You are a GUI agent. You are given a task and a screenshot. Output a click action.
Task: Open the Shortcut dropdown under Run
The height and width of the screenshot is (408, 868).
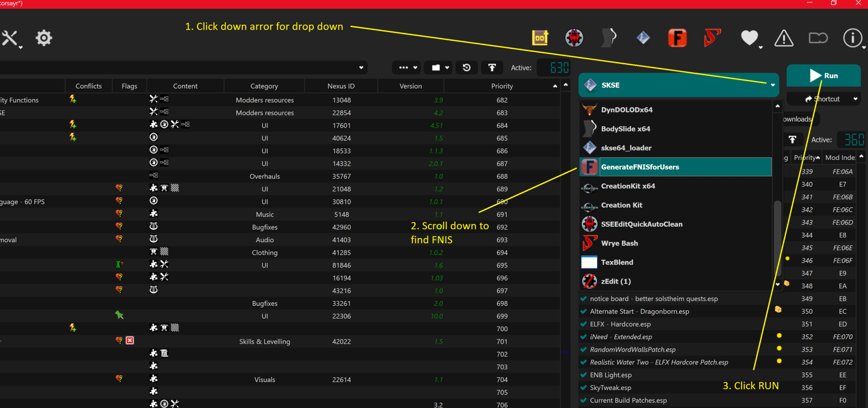(824, 99)
